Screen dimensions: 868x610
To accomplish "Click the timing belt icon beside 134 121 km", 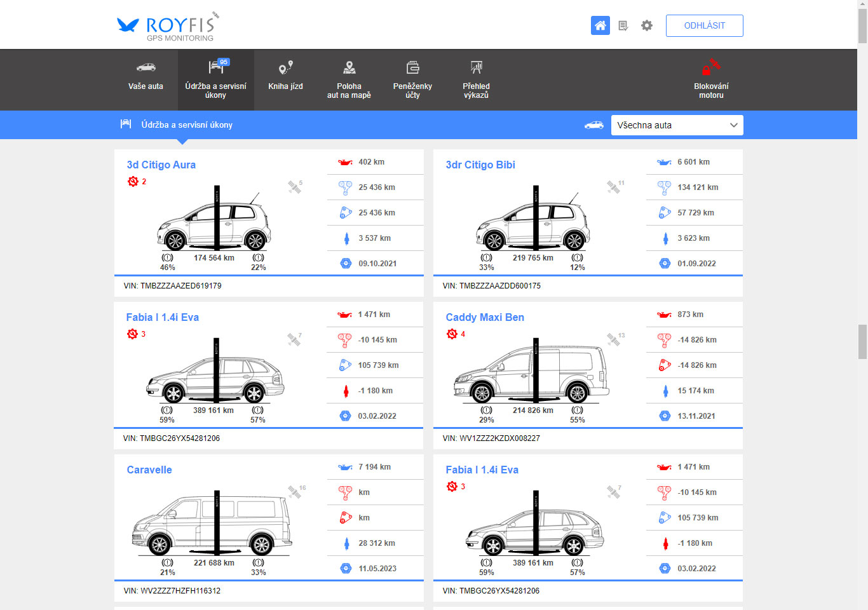I will [665, 187].
